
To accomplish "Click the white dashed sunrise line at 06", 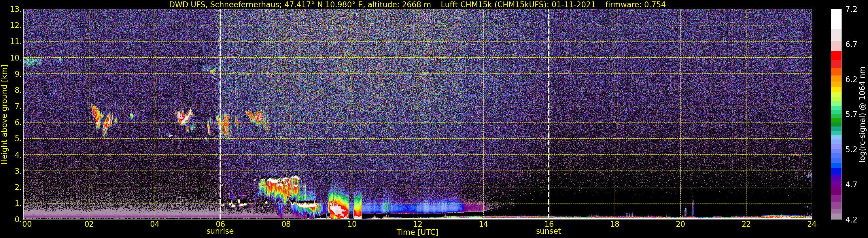I will [220, 114].
